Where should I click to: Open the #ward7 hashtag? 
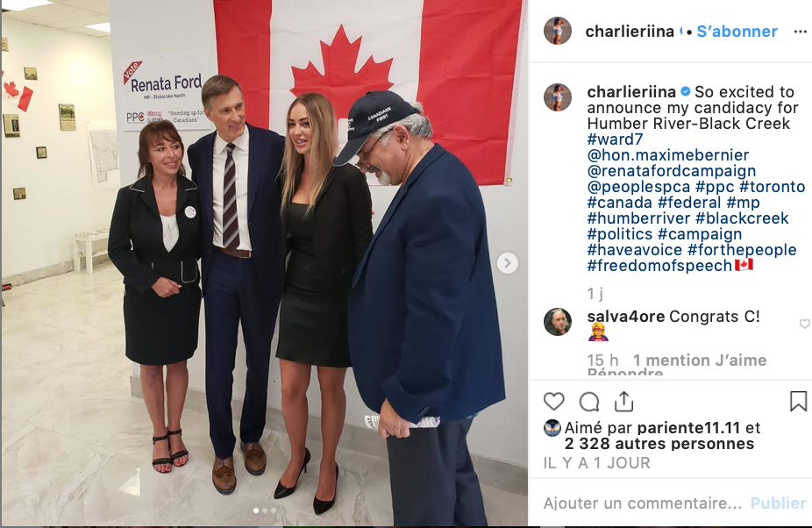pos(616,139)
